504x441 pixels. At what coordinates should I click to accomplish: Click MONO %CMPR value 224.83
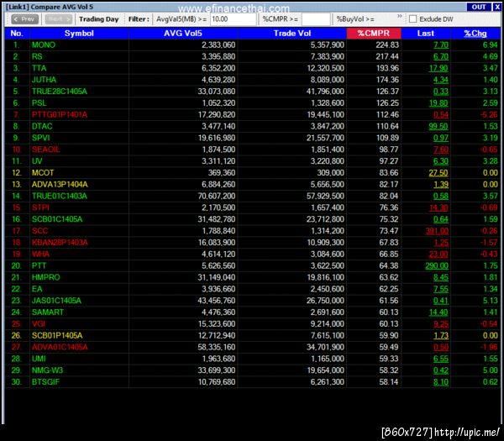coord(387,45)
